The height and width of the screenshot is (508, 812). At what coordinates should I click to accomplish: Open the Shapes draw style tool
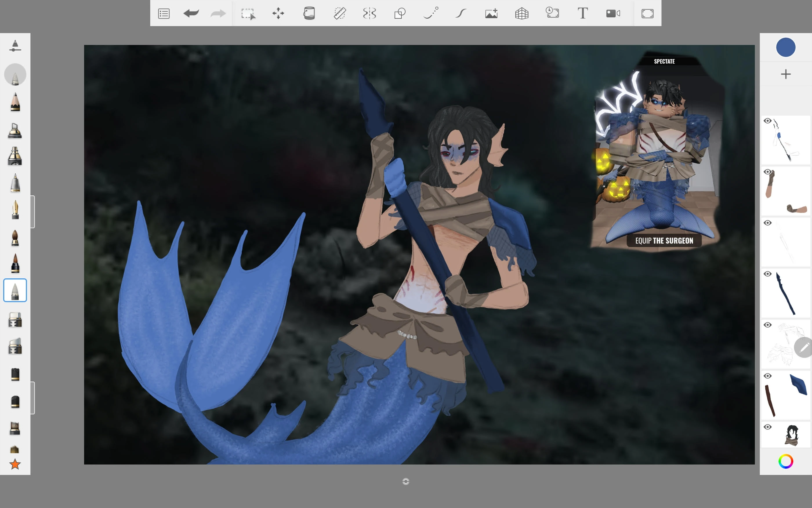400,13
